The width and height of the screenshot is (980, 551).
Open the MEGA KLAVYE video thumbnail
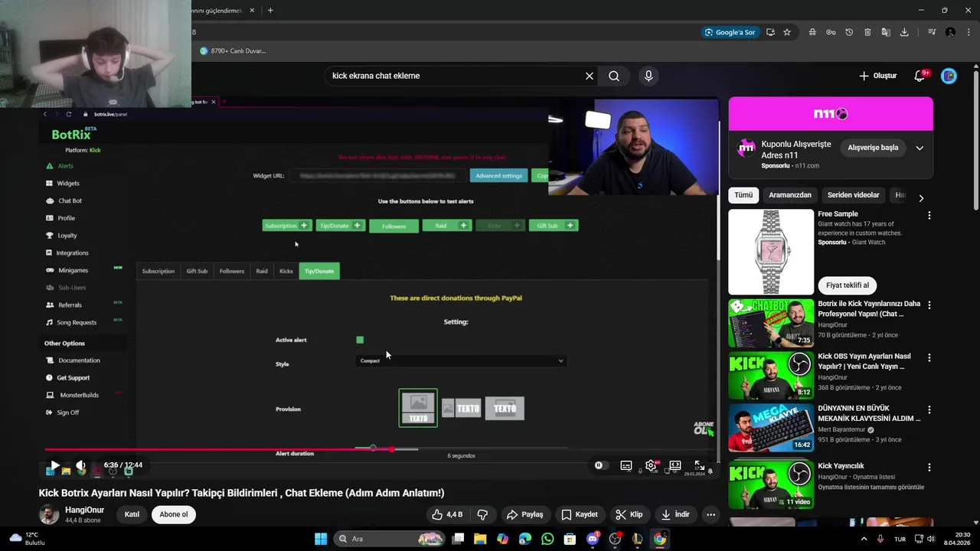coord(771,429)
